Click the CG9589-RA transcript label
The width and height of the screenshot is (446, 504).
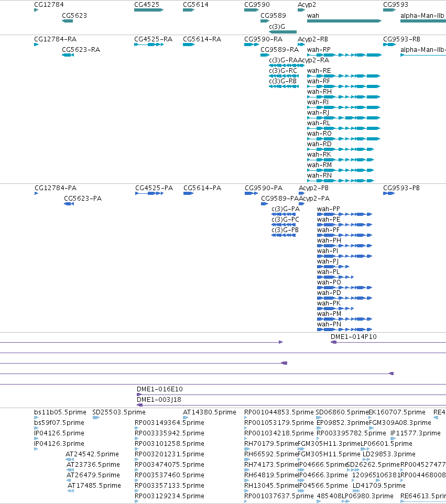point(279,49)
